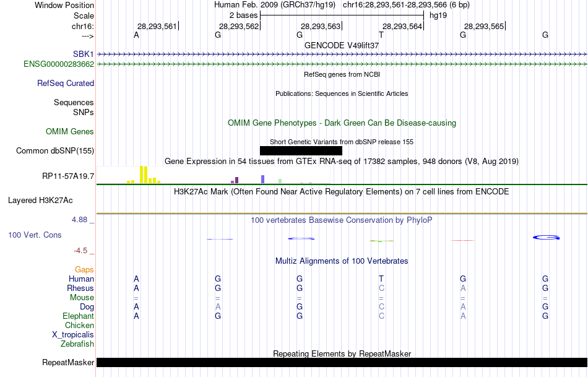Click the 100 Vert. Cons label
588x377 pixels.
point(35,235)
